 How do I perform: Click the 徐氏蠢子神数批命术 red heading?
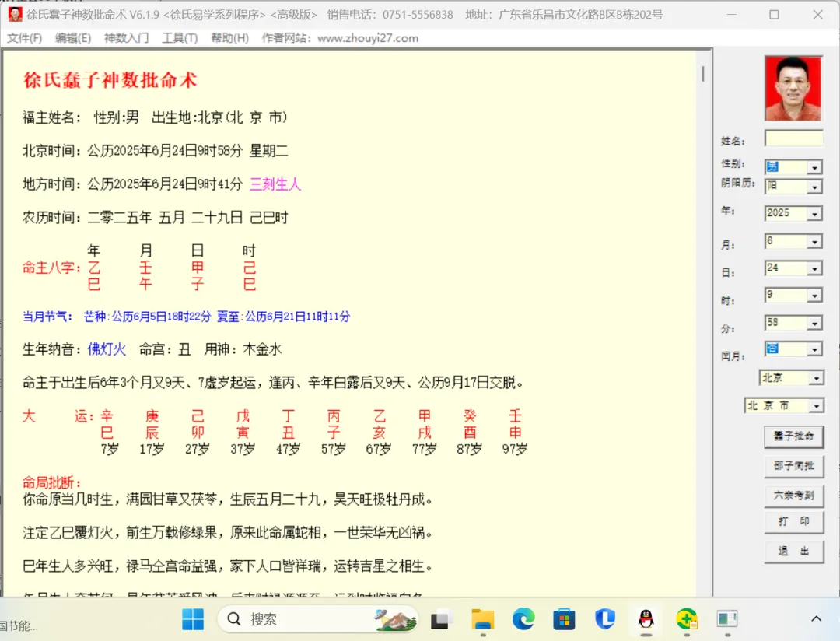[110, 80]
